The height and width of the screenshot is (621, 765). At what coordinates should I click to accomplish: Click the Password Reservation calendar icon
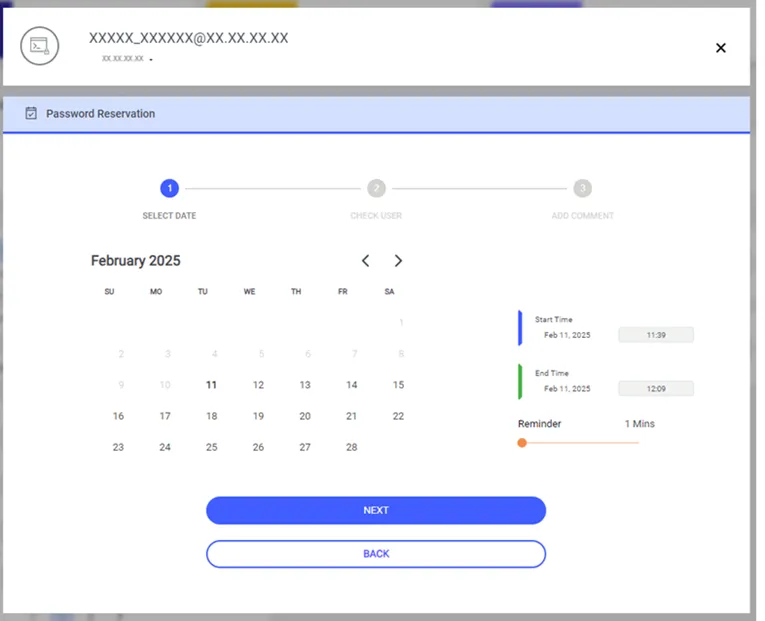31,113
